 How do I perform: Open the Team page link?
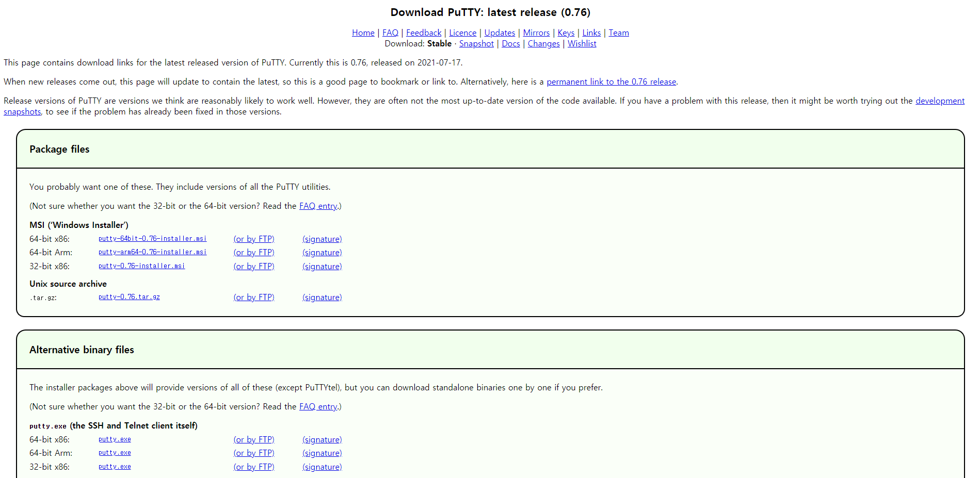618,33
